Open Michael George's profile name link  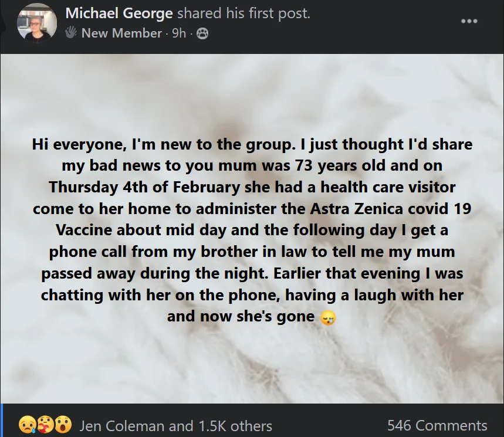119,13
